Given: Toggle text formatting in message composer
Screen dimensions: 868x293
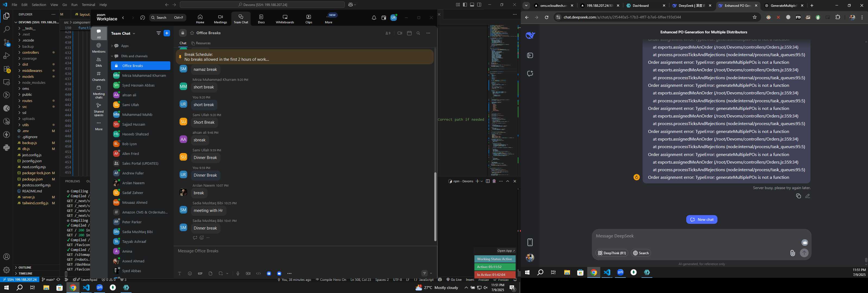Looking at the screenshot, I should pos(180,273).
